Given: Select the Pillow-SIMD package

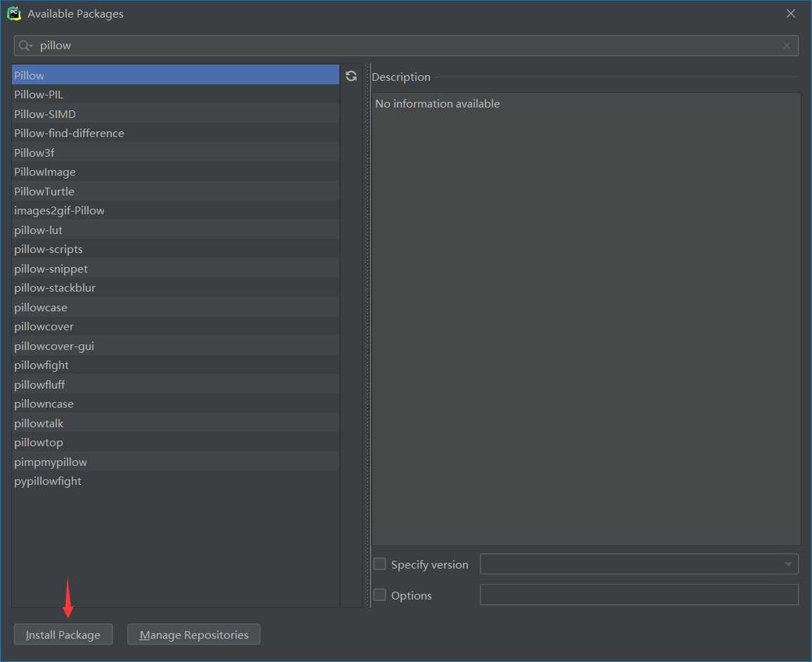Looking at the screenshot, I should tap(45, 114).
